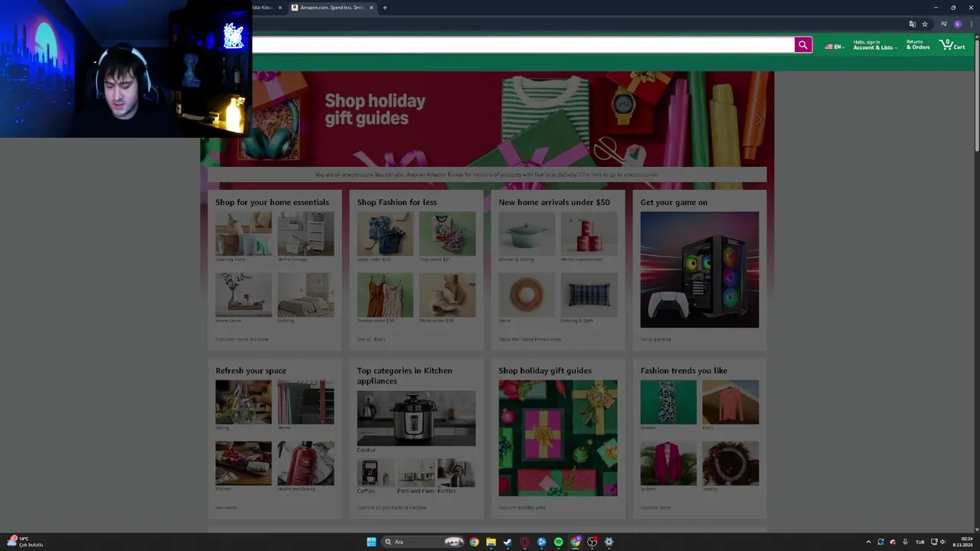Click Explore holiday gifts link
Viewport: 980px width, 551px height.
[522, 507]
